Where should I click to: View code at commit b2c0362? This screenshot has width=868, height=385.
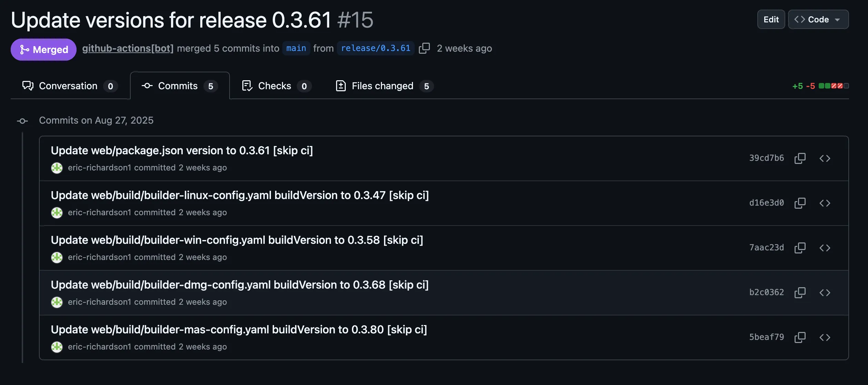click(x=825, y=292)
